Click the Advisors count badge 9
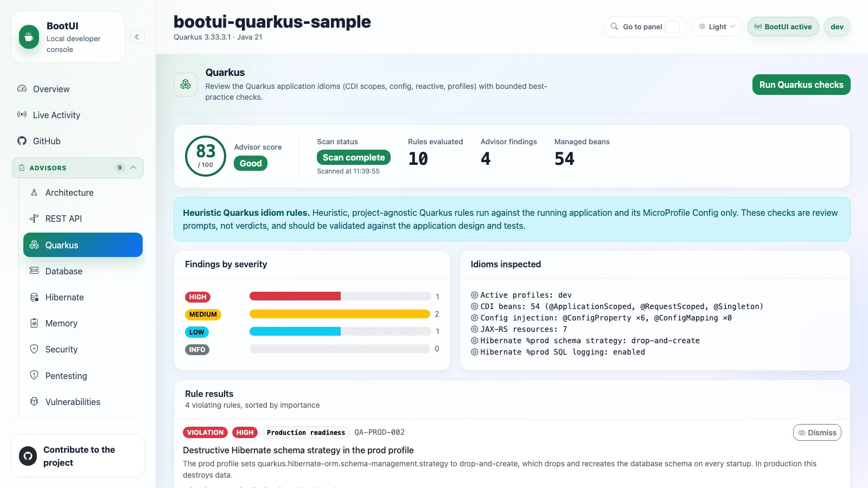868x488 pixels. 120,168
